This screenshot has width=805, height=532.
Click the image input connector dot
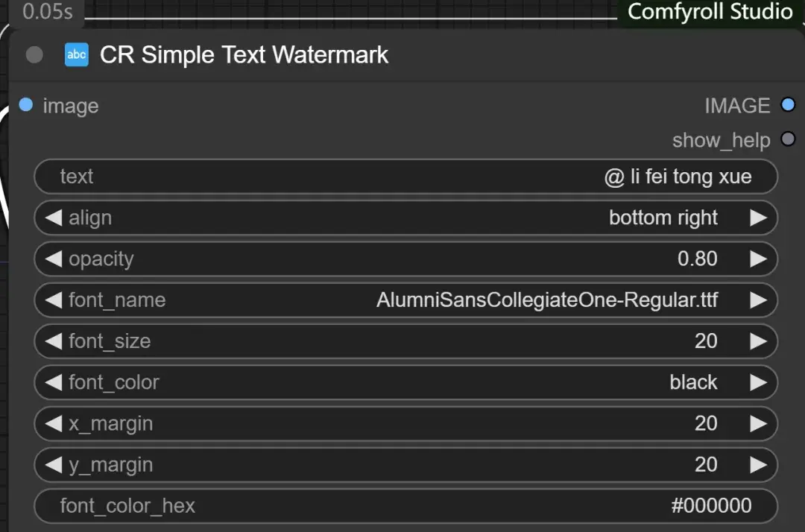click(26, 105)
